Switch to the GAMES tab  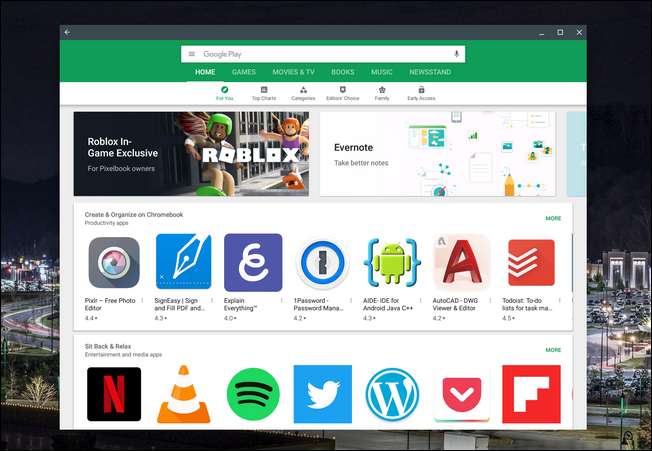[x=244, y=72]
